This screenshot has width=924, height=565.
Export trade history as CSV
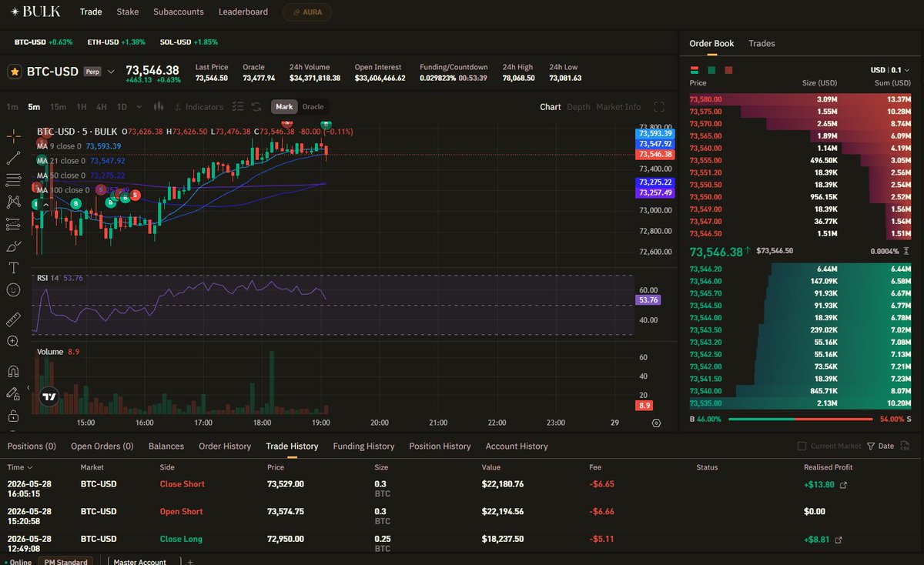click(x=905, y=446)
